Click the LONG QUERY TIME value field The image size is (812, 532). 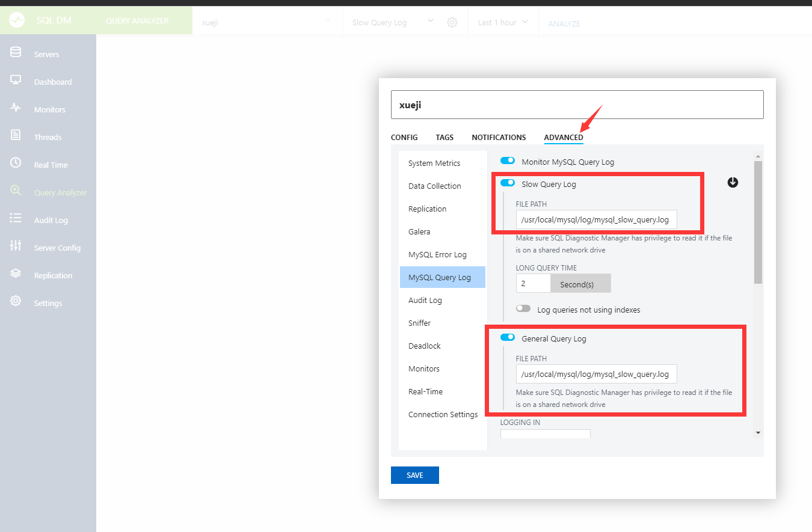[x=532, y=283]
